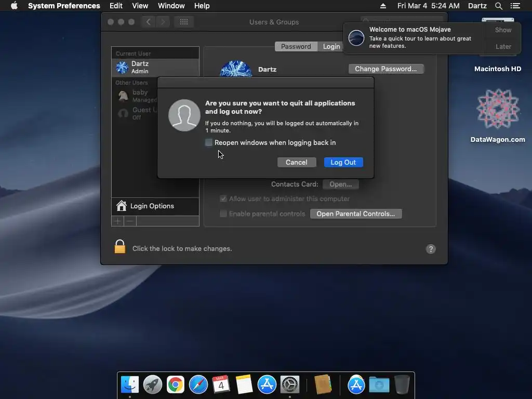Click Show on the Mojave notification
This screenshot has height=399, width=532.
(x=503, y=30)
